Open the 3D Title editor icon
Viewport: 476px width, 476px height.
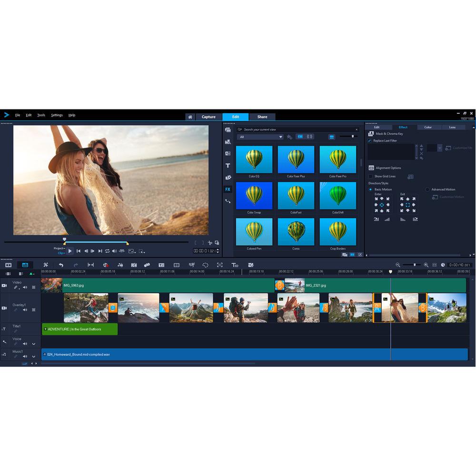235,265
